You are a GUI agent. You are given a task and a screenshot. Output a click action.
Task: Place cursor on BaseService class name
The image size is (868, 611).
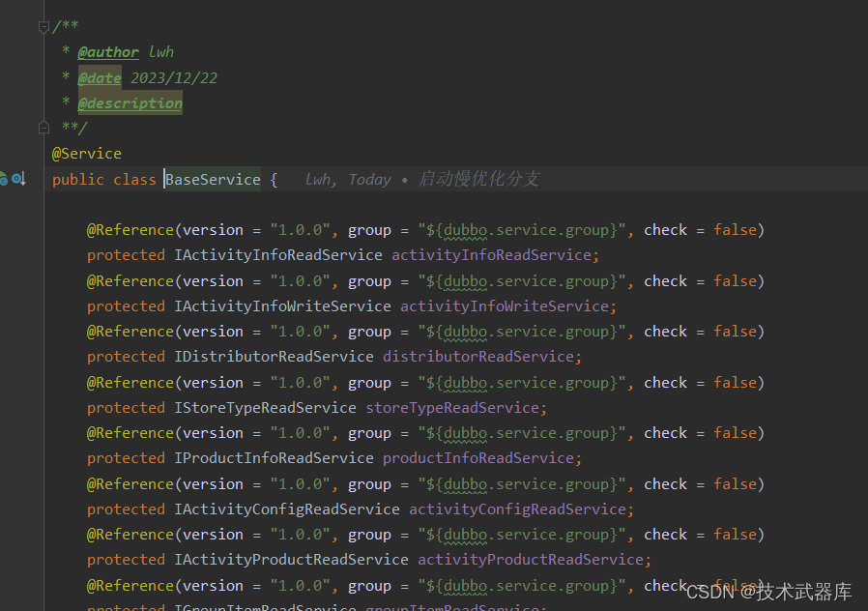[x=213, y=179]
